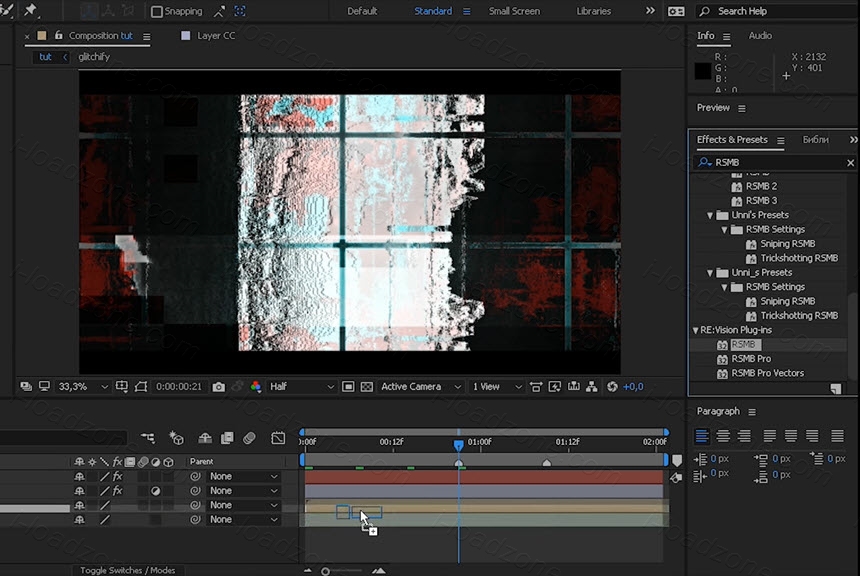This screenshot has width=860, height=576.
Task: Take snapshot with camera icon
Action: point(218,387)
